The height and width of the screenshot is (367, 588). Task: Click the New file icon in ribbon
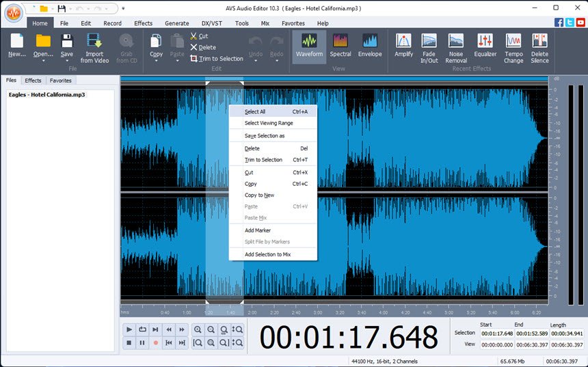tap(17, 41)
